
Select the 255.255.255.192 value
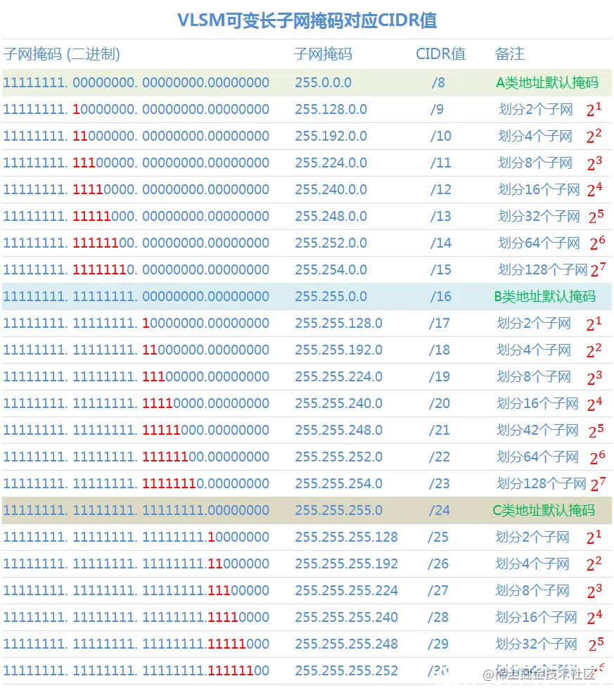click(x=346, y=564)
